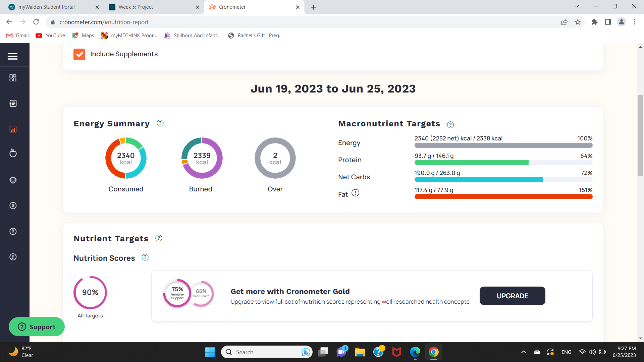Select the Reports chart icon in sidebar
644x362 pixels.
13,129
